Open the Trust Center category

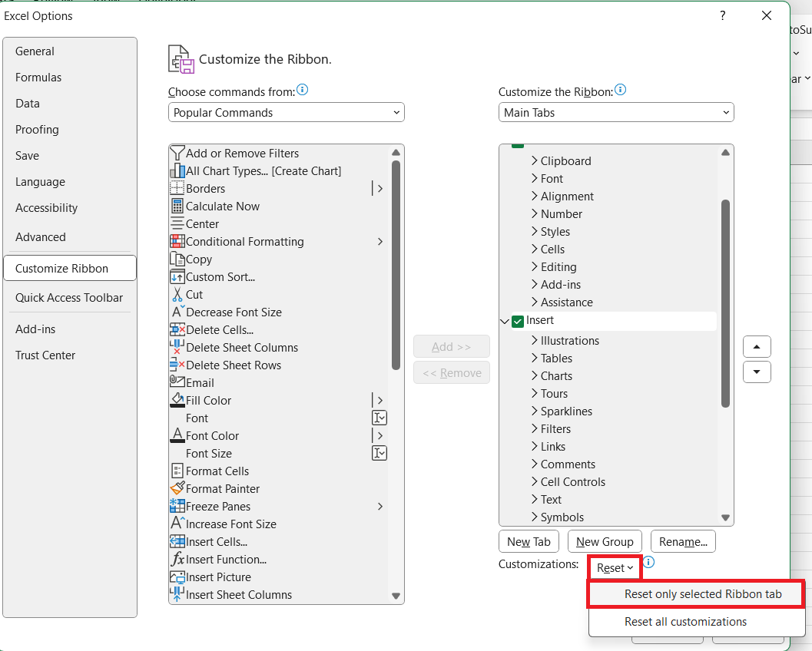[x=69, y=355]
